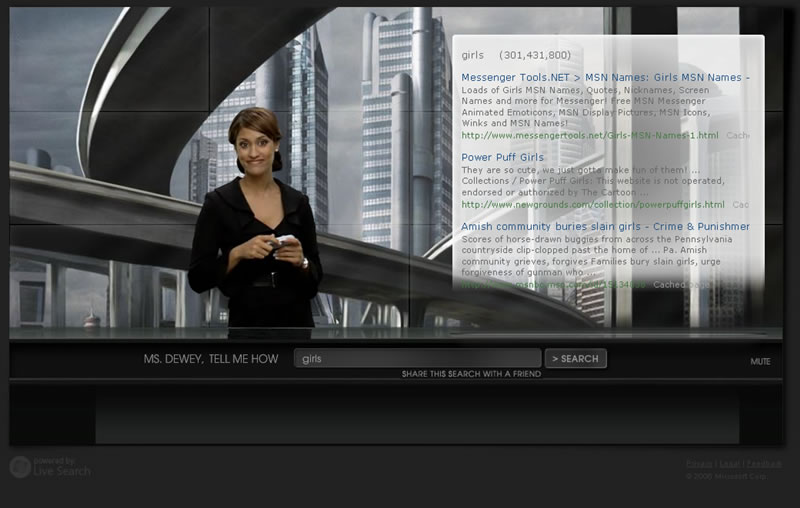This screenshot has height=508, width=800.
Task: Click the SEARCH button
Action: point(576,359)
